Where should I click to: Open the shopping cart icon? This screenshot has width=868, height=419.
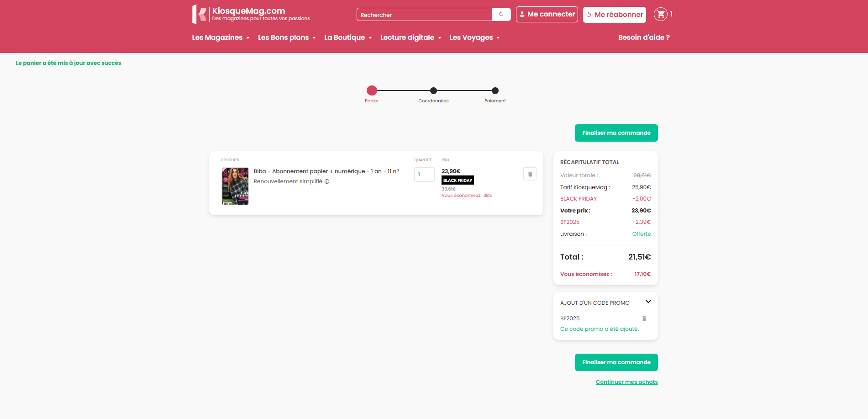660,14
